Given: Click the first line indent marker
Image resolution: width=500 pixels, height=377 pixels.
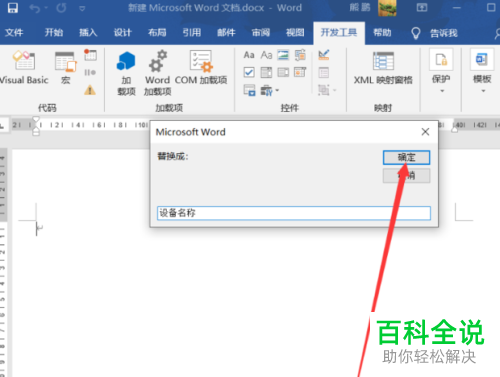Looking at the screenshot, I should coord(36,119).
